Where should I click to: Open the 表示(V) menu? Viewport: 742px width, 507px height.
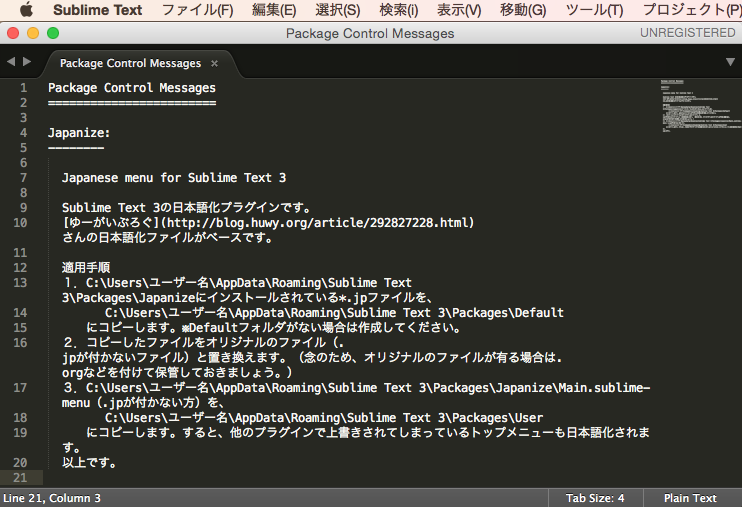point(459,10)
